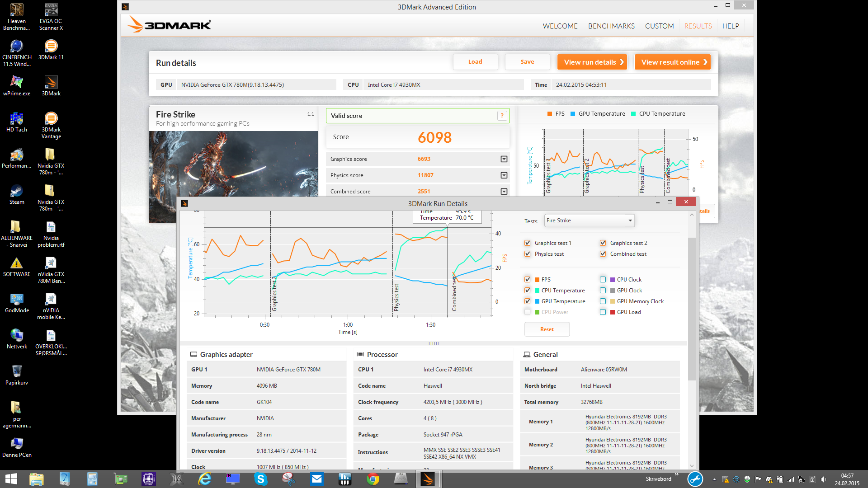Uncheck the Graphics test 2 checkbox
This screenshot has width=868, height=488.
(x=603, y=243)
